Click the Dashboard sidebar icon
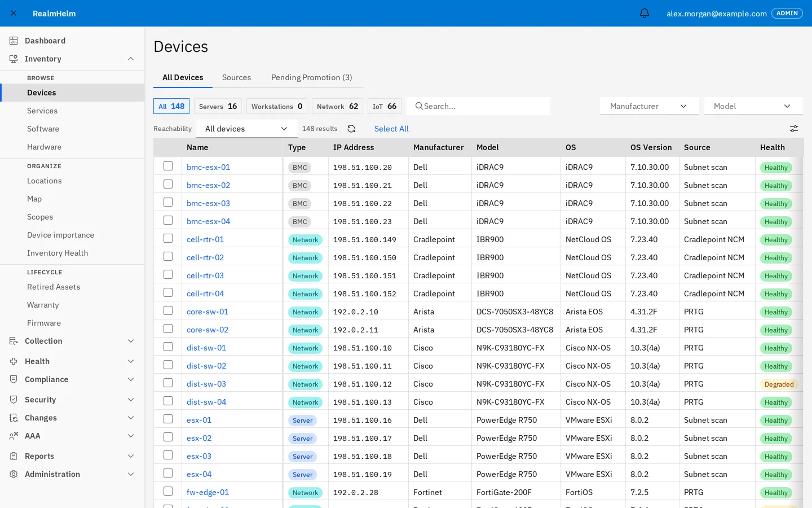This screenshot has width=812, height=508. coord(14,41)
